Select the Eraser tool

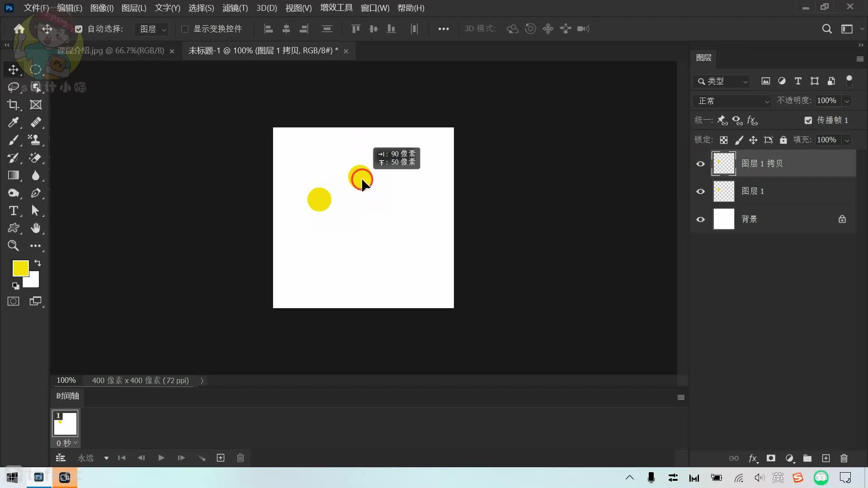35,158
